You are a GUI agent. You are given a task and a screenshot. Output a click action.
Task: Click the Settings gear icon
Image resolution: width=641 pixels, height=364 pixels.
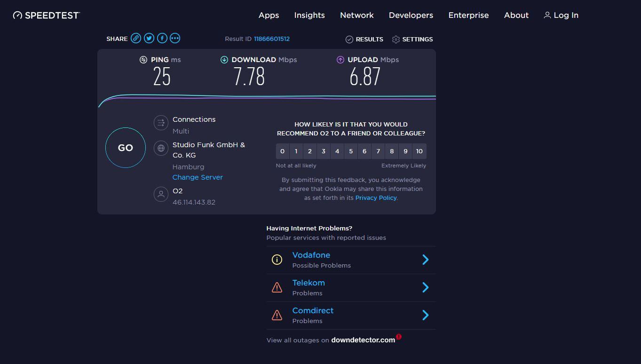click(396, 40)
